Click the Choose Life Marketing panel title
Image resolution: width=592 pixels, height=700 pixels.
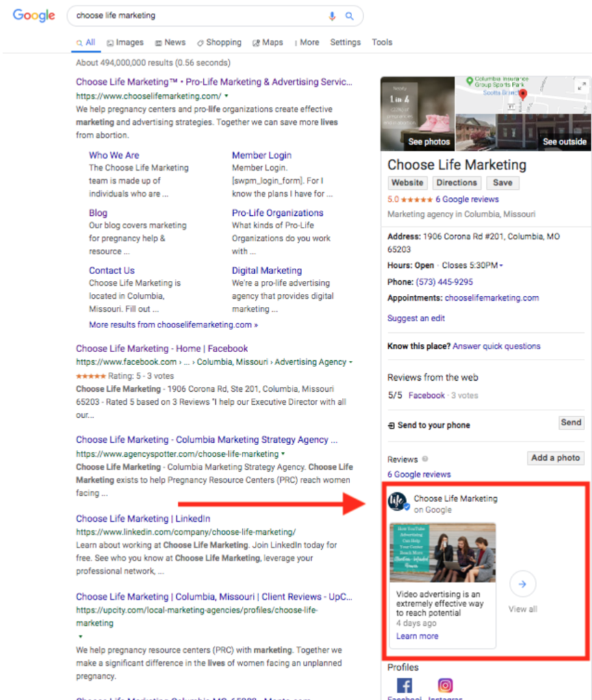coord(457,165)
